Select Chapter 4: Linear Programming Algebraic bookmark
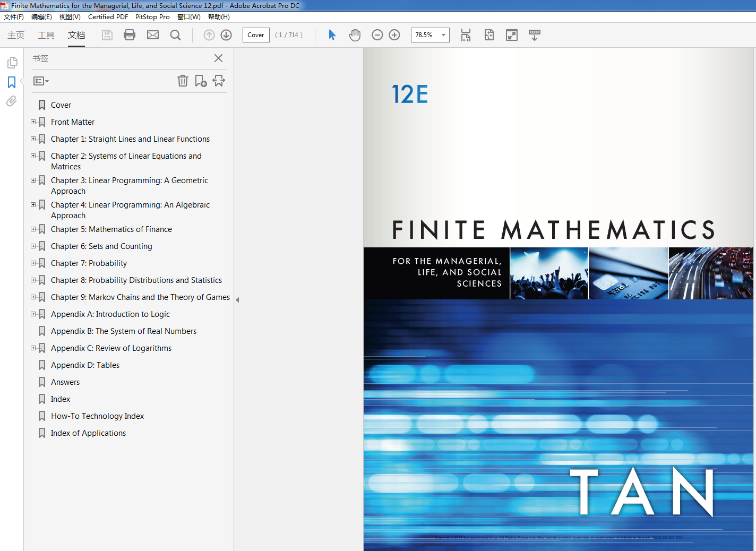The height and width of the screenshot is (551, 756). [131, 210]
